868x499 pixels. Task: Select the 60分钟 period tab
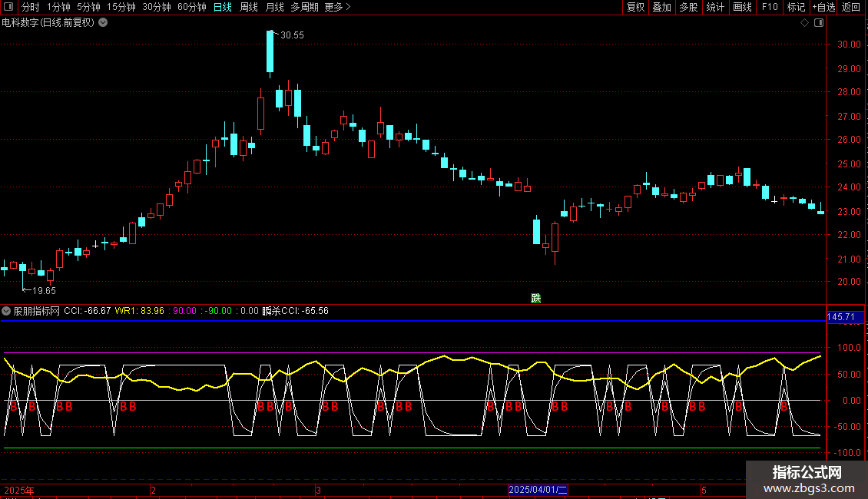191,8
